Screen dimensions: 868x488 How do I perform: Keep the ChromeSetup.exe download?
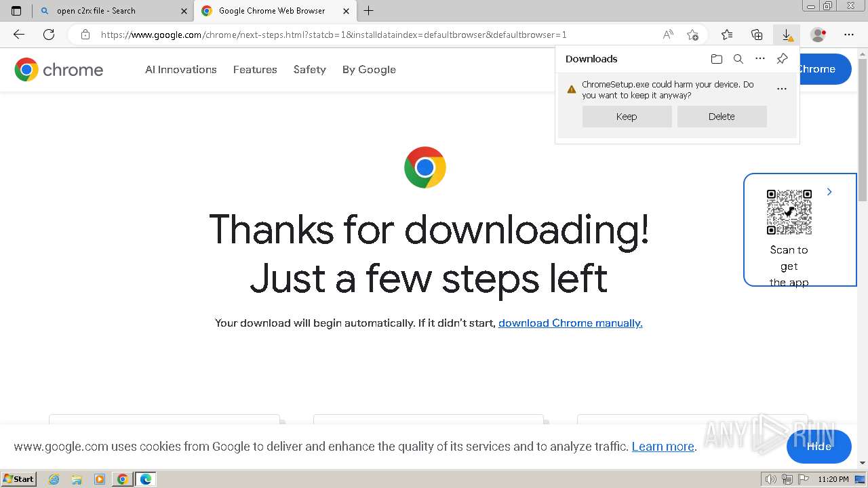[x=627, y=117]
